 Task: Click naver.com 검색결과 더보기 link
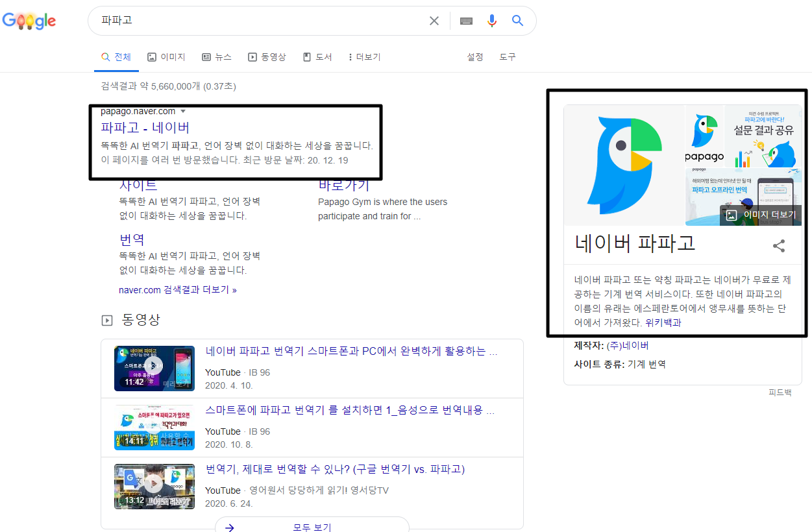178,290
